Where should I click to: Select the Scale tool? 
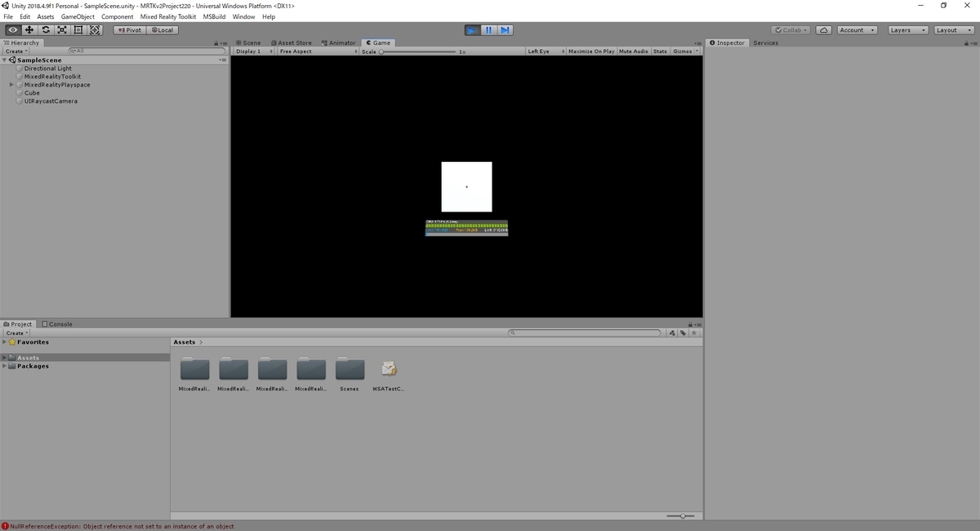62,30
